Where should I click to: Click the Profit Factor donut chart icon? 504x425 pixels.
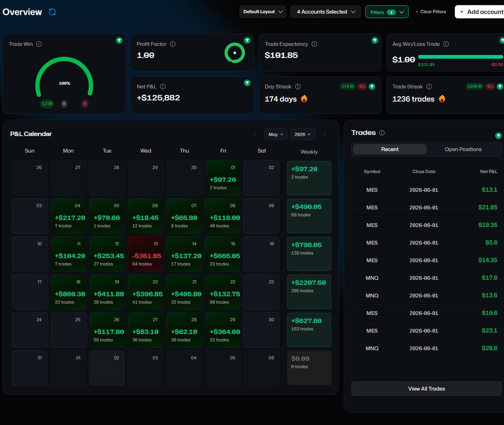(234, 53)
